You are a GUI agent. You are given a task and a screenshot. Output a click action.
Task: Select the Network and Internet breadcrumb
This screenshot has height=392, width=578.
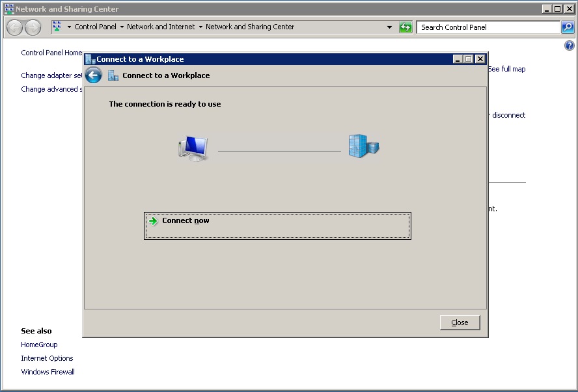[161, 27]
